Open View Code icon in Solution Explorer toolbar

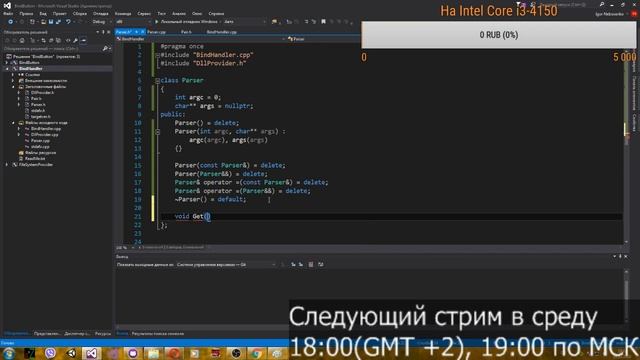[x=68, y=40]
